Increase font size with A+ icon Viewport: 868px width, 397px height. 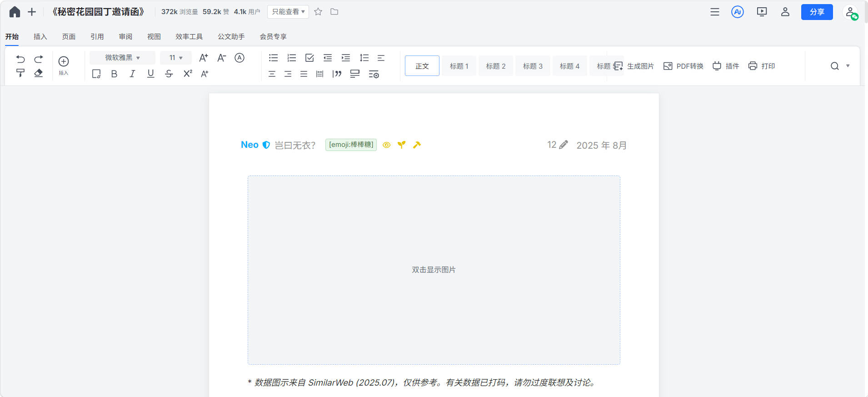click(x=204, y=58)
